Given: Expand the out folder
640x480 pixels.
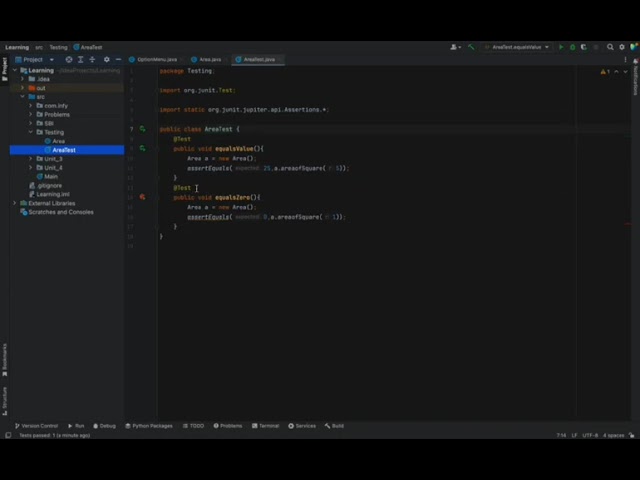Looking at the screenshot, I should pyautogui.click(x=22, y=88).
